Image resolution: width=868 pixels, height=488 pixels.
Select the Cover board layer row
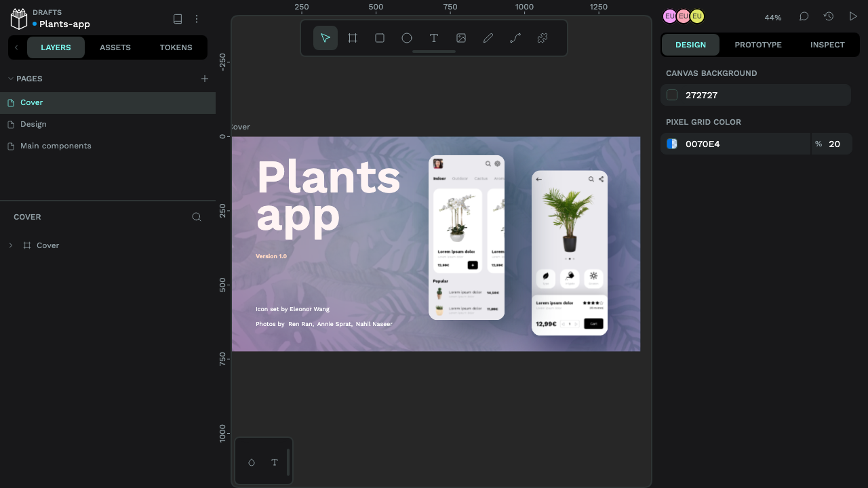pos(108,245)
